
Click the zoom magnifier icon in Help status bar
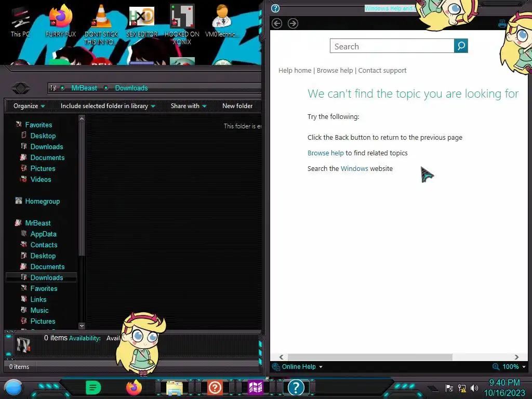[496, 367]
